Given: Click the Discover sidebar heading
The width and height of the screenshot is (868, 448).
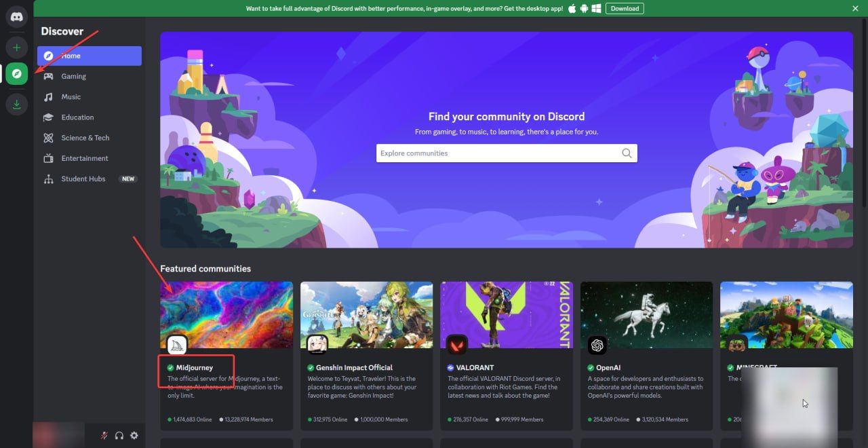Looking at the screenshot, I should [x=62, y=31].
